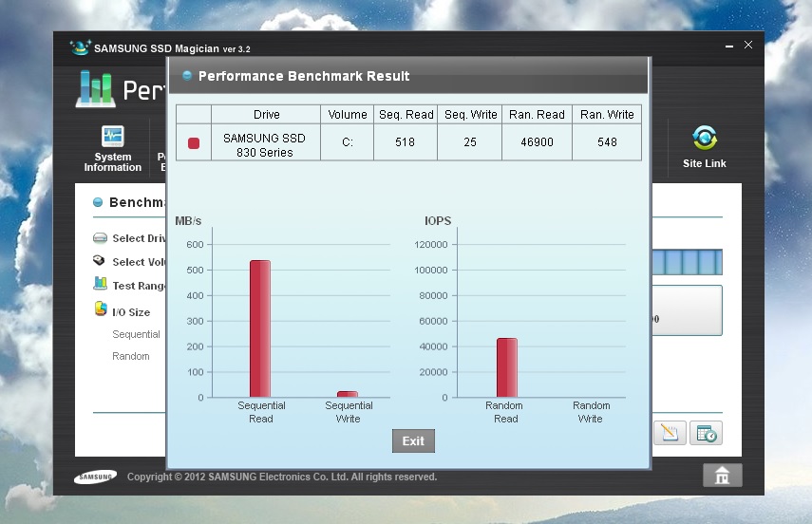This screenshot has width=812, height=524.
Task: Click the blue bullet beside Benchmark heading
Action: pos(98,202)
